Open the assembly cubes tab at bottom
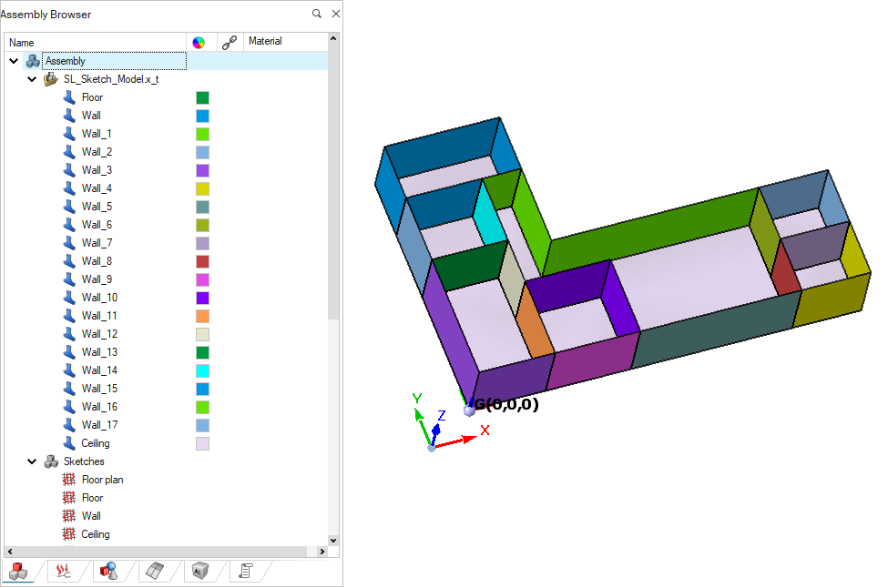888x588 pixels. (x=17, y=571)
